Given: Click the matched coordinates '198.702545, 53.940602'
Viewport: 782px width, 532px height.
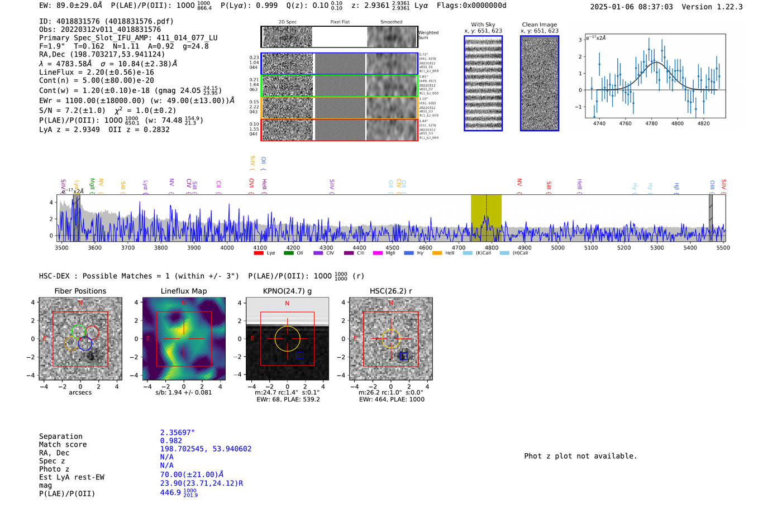Looking at the screenshot, I should [x=206, y=449].
